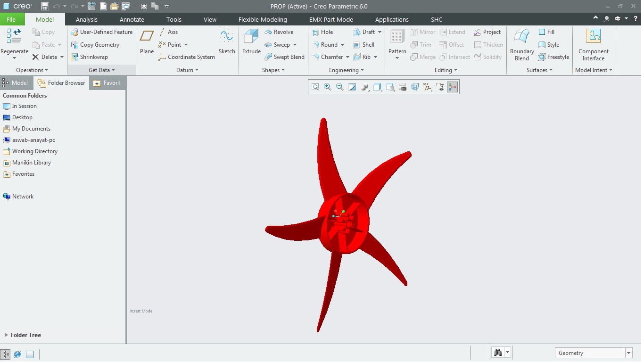
Task: Expand the Datum group menu
Action: [x=187, y=70]
